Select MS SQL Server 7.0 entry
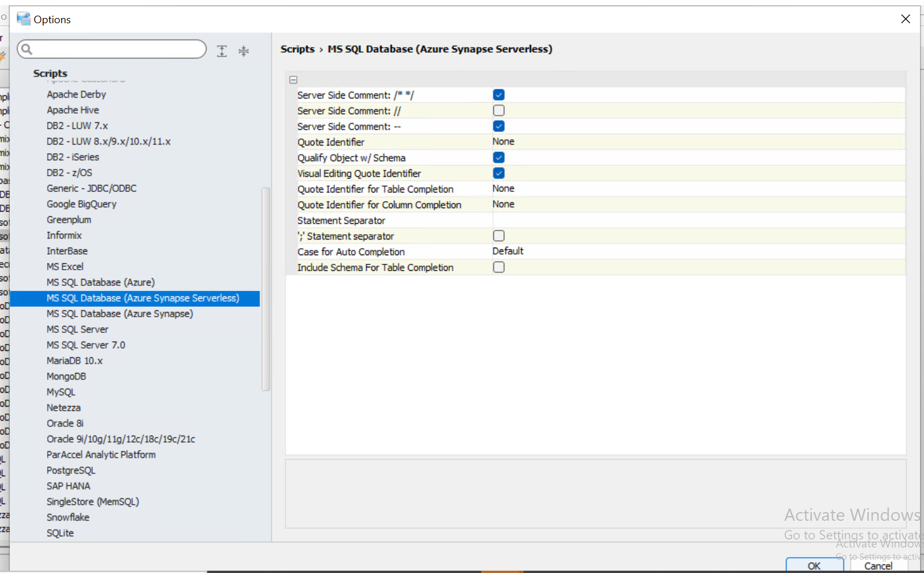Image resolution: width=924 pixels, height=573 pixels. pos(86,345)
